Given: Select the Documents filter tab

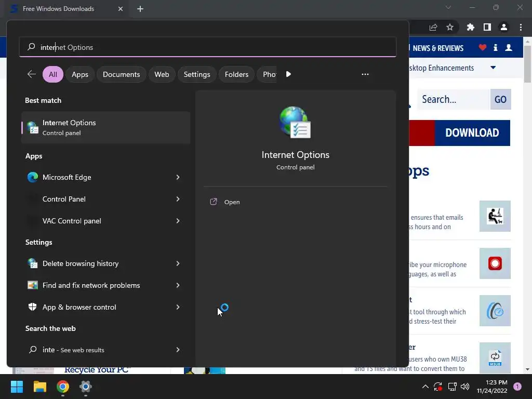Looking at the screenshot, I should 121,74.
